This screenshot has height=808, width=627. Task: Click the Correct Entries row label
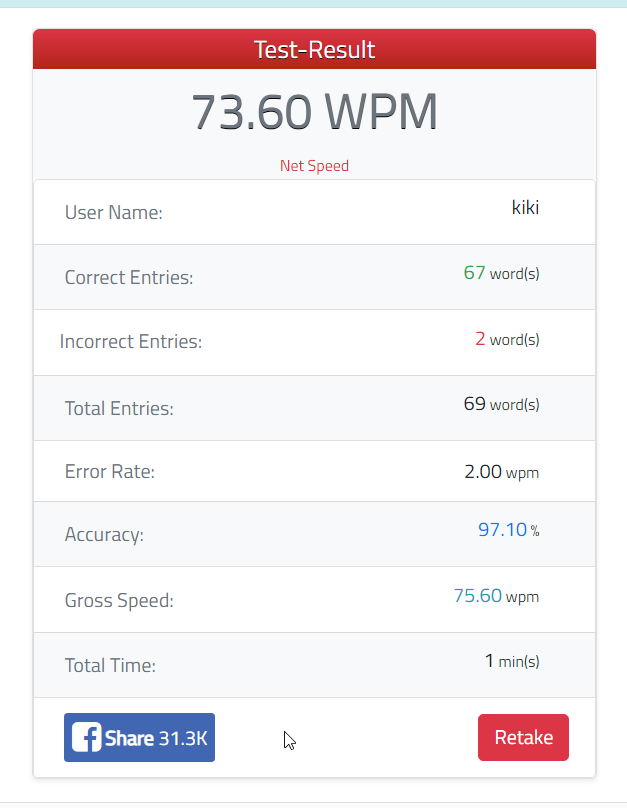point(129,277)
